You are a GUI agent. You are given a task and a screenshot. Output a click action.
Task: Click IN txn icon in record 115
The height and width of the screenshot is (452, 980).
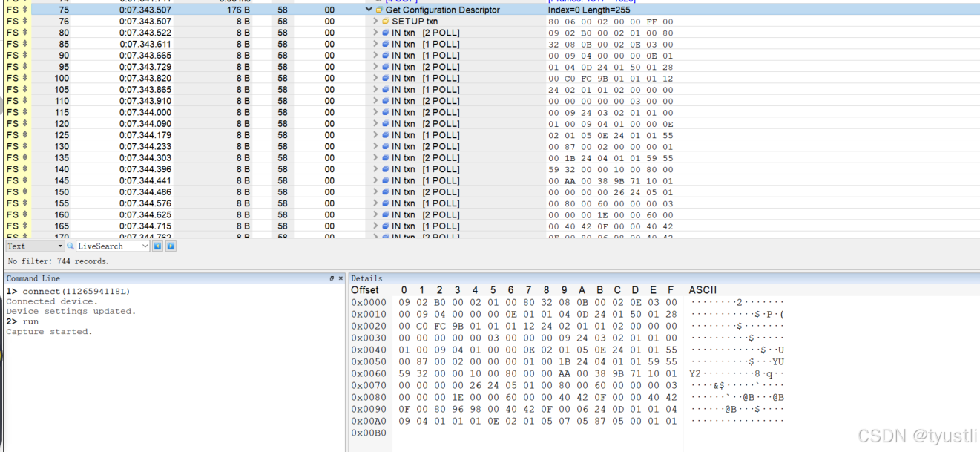[386, 113]
